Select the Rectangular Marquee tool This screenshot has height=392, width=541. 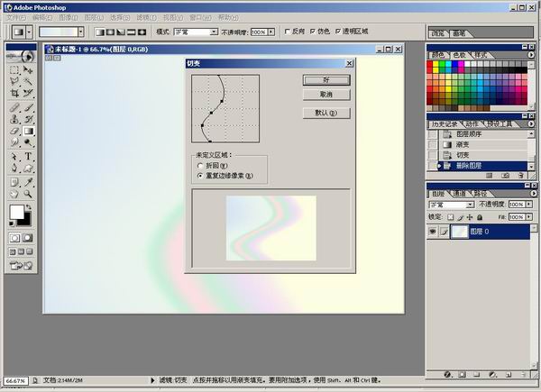(14, 68)
